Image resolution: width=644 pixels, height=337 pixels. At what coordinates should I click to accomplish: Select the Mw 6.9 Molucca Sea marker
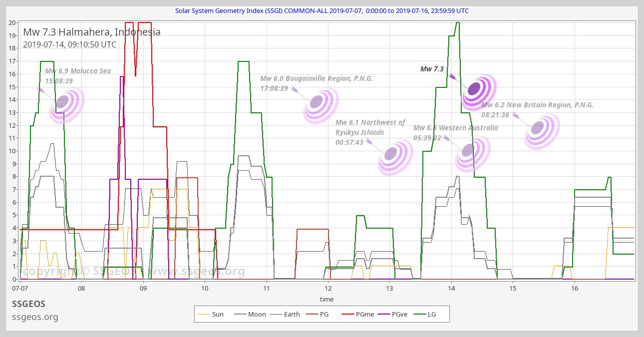pos(66,105)
